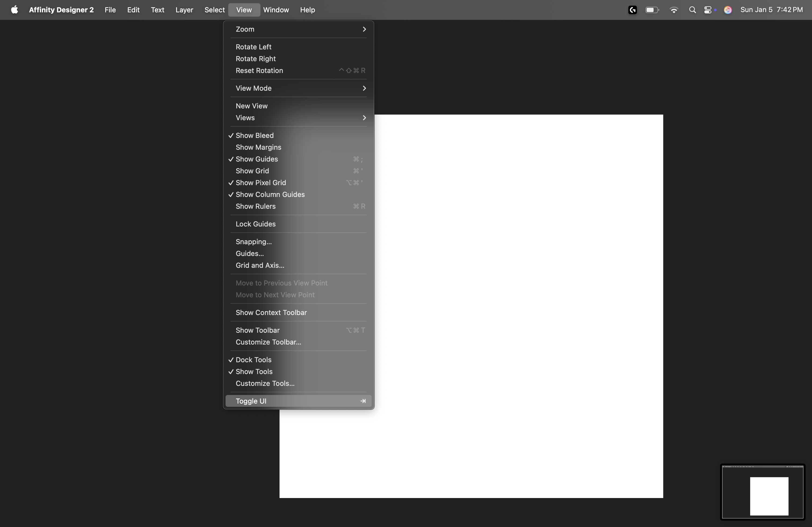
Task: Close the View menu via its title
Action: (x=244, y=10)
